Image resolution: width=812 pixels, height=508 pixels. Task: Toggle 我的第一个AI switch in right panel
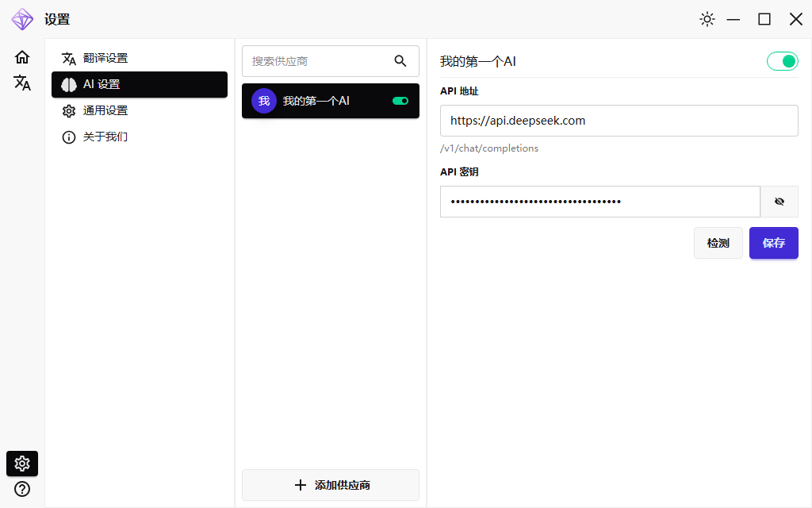783,60
